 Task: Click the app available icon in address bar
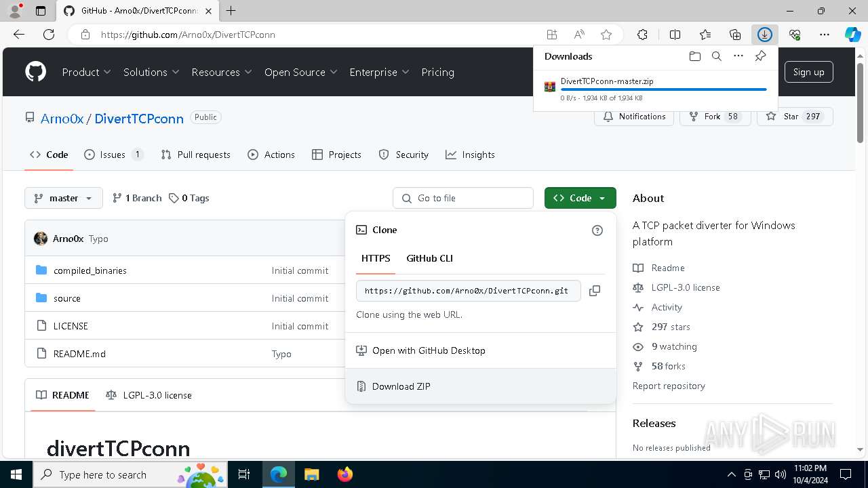(x=552, y=35)
